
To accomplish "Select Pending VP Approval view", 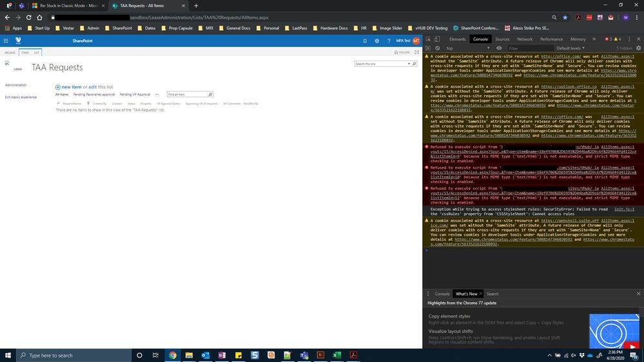I will click(x=135, y=95).
